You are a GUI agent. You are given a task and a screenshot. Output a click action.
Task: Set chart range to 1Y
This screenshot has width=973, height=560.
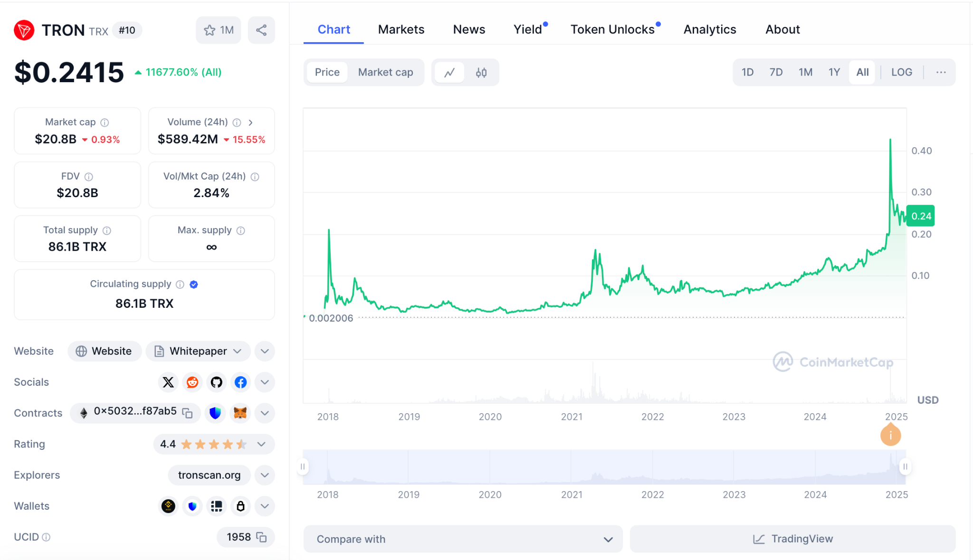pyautogui.click(x=834, y=72)
